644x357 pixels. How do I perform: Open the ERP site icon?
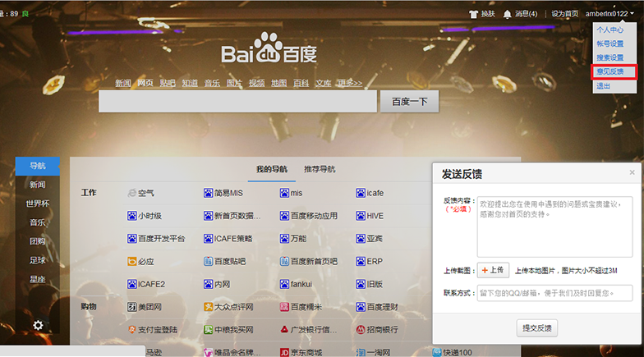click(x=361, y=261)
